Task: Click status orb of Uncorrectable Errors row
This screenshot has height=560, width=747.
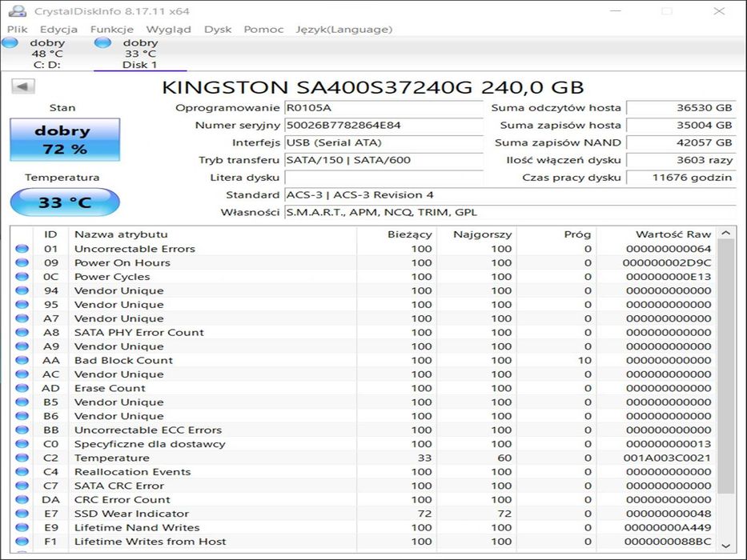Action: (x=22, y=249)
